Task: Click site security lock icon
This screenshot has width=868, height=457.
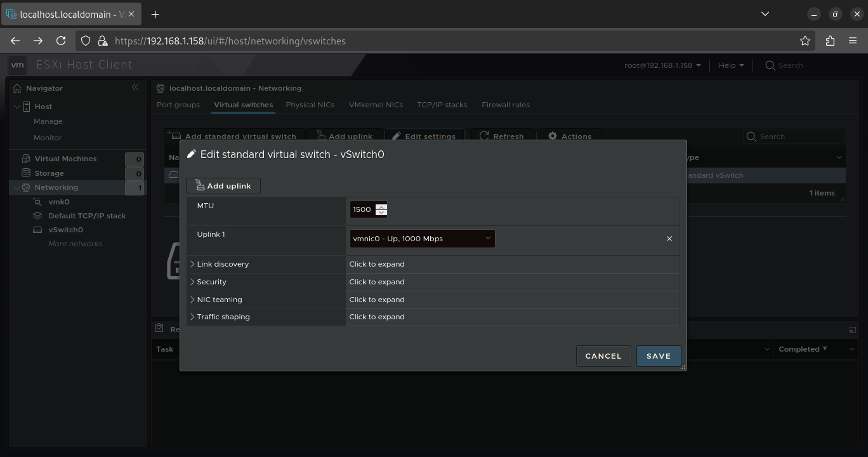Action: pyautogui.click(x=102, y=41)
